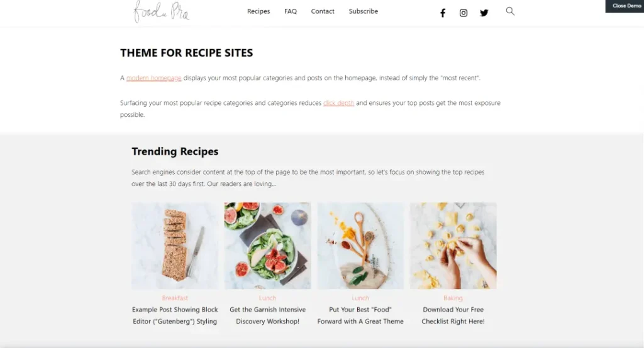
Task: Open the fig salad bowl thumbnail
Action: (x=268, y=246)
